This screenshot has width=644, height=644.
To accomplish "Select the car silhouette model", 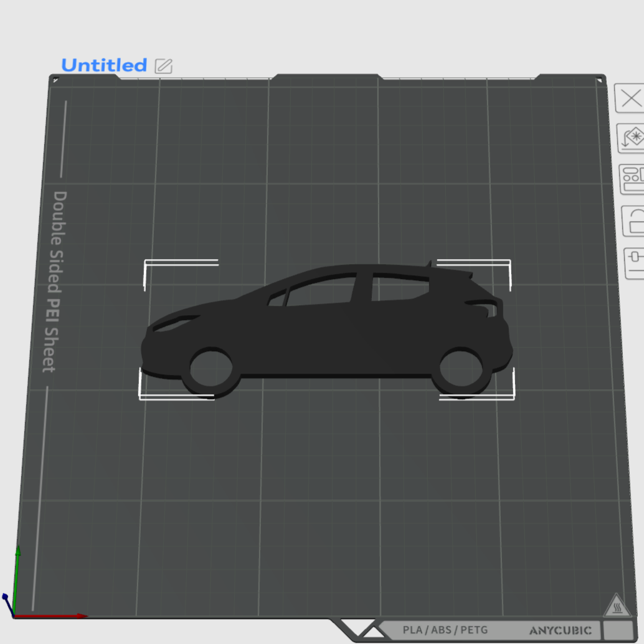I will (326, 331).
